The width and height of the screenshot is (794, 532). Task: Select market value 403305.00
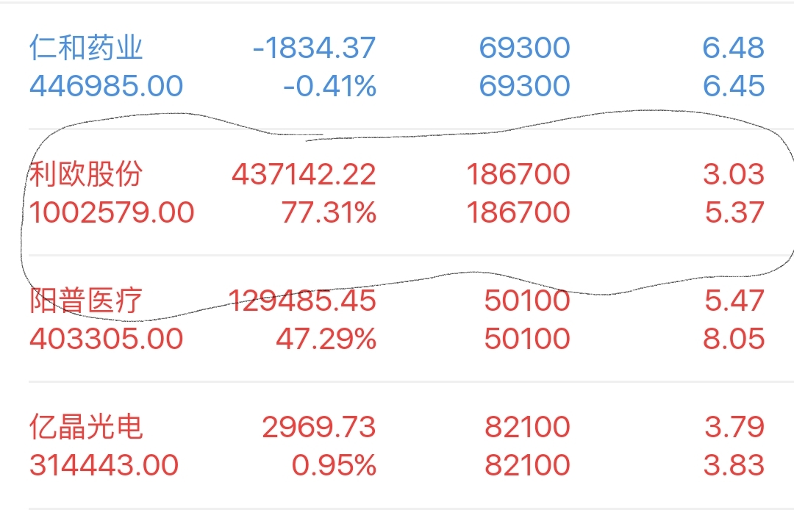click(x=107, y=339)
